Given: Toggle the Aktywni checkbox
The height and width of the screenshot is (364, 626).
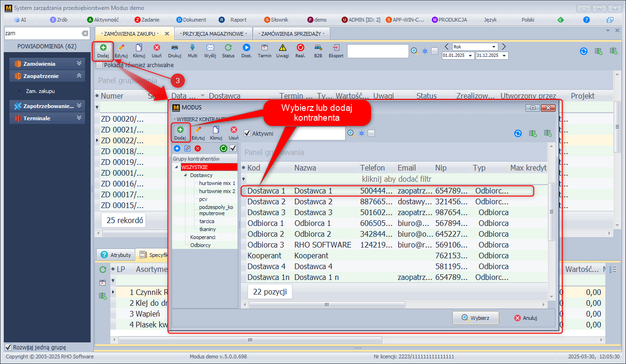Looking at the screenshot, I should click(x=247, y=133).
